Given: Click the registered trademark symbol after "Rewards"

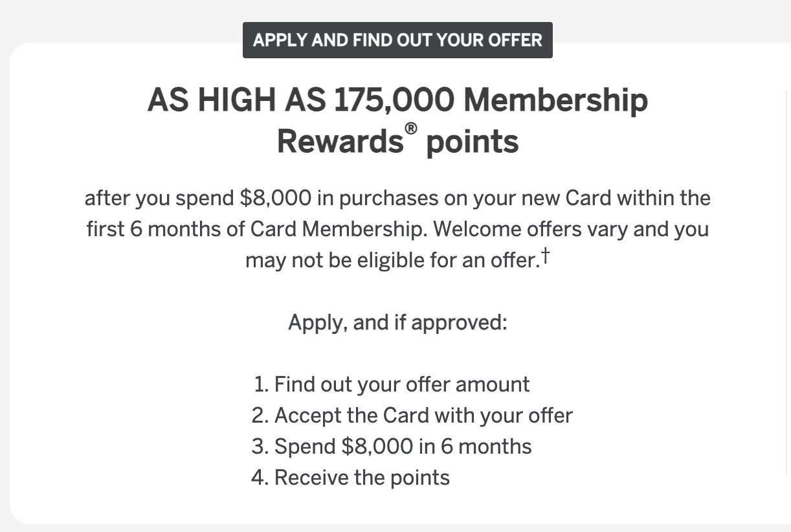Looking at the screenshot, I should [410, 129].
